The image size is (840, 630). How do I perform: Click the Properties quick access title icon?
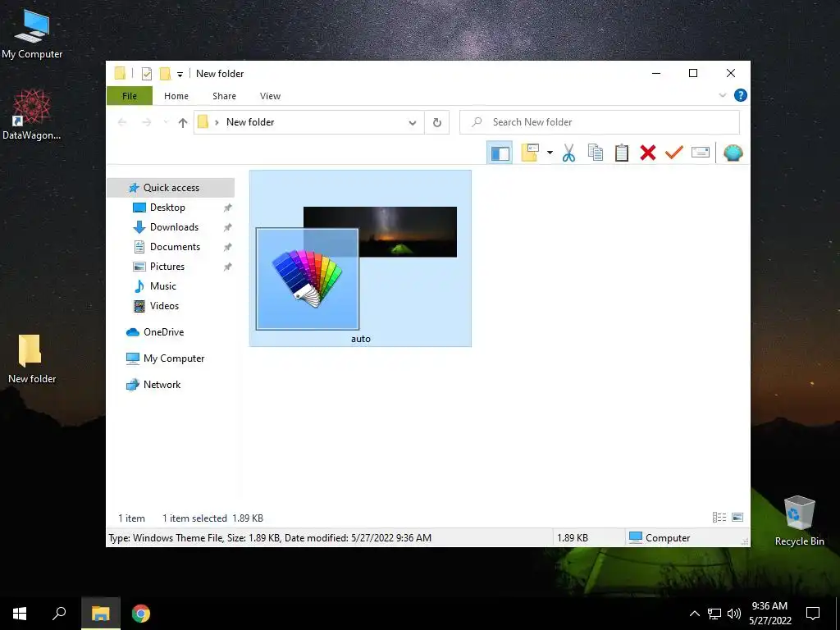point(147,74)
